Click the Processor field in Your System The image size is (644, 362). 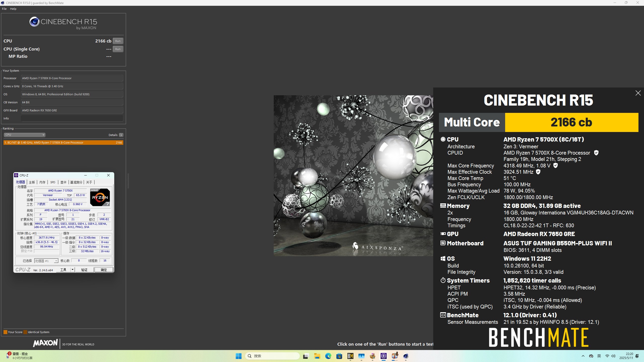pyautogui.click(x=72, y=78)
